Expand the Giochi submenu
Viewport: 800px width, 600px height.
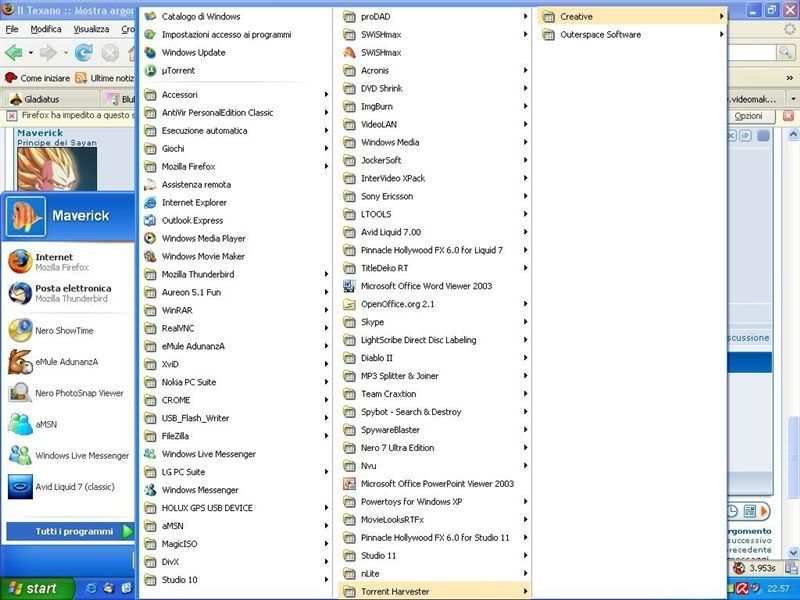coord(235,148)
